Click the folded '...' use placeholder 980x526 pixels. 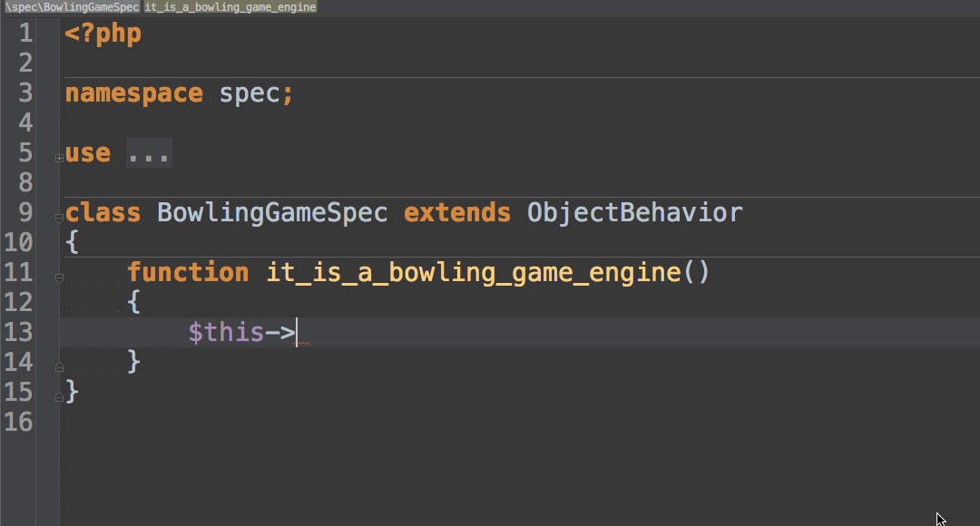[149, 153]
